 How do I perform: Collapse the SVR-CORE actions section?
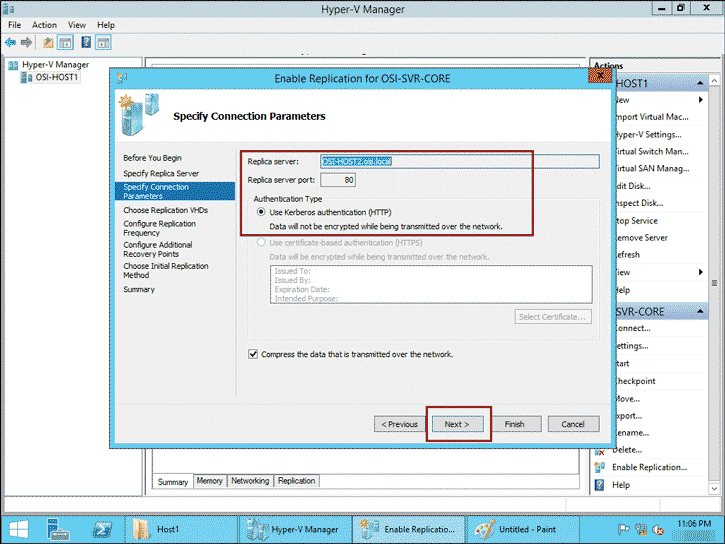click(x=700, y=312)
